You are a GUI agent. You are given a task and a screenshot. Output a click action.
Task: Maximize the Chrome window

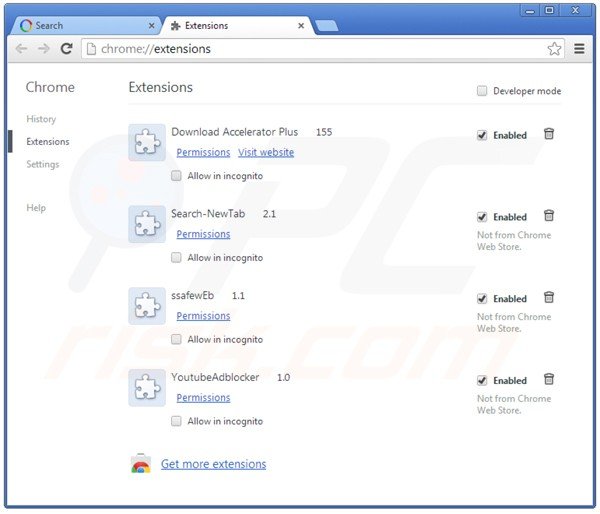(x=549, y=10)
